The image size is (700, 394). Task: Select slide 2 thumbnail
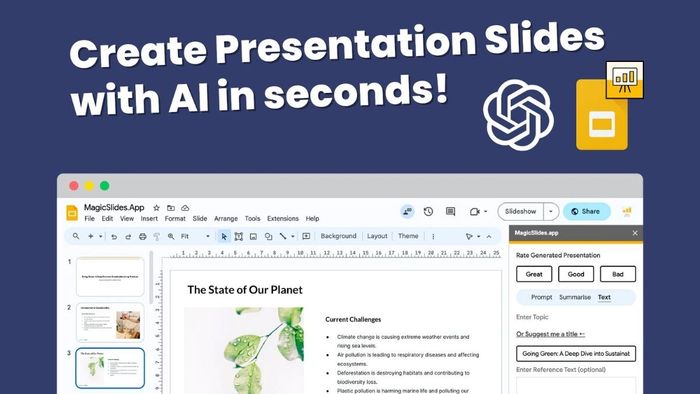pyautogui.click(x=110, y=323)
